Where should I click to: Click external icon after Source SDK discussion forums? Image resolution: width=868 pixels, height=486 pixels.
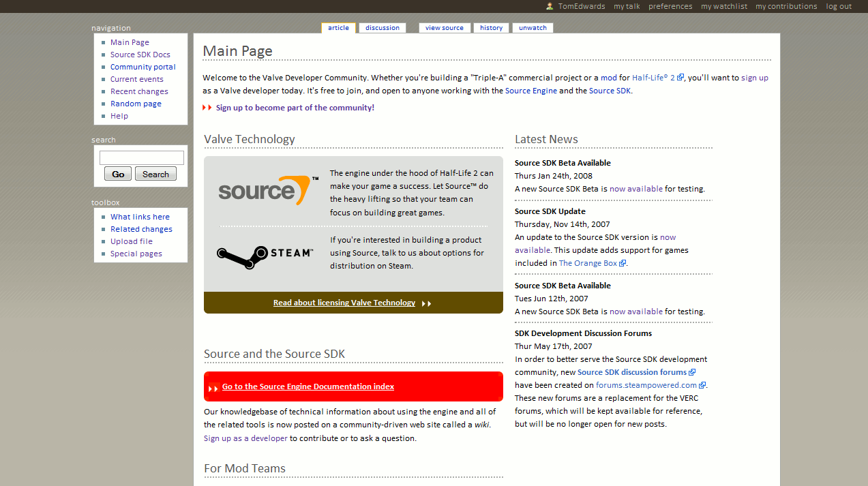tap(692, 372)
